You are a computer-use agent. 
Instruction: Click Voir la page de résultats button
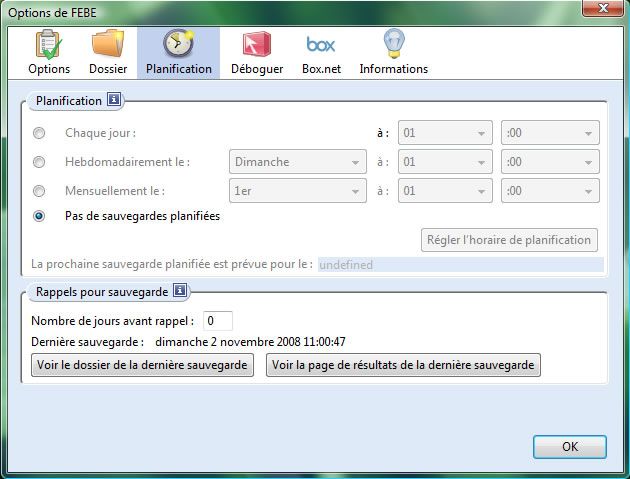tap(403, 365)
